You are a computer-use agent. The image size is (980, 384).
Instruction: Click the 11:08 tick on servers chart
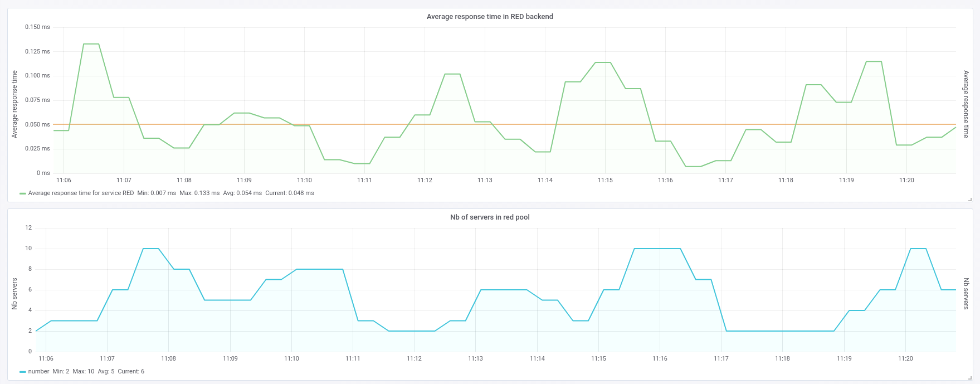coord(169,359)
